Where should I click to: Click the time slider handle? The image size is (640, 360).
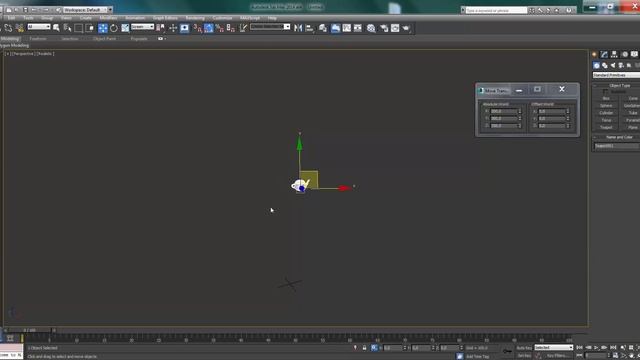(x=29, y=330)
